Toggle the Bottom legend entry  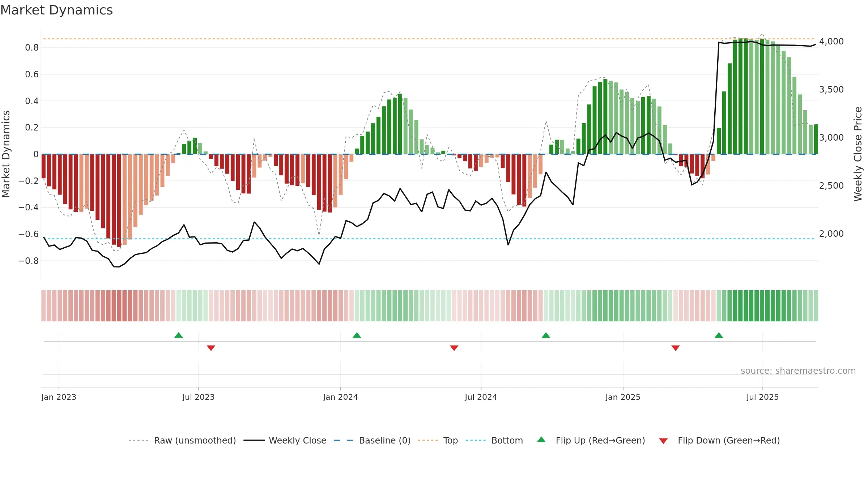[494, 440]
